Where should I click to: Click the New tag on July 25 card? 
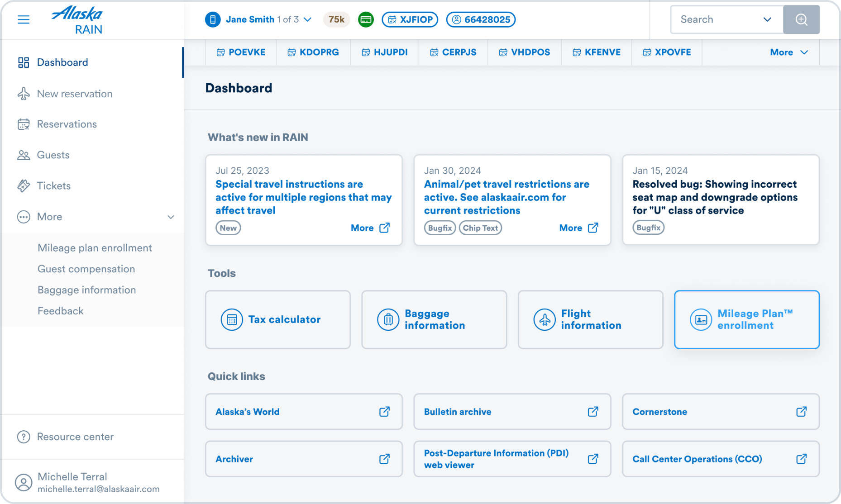click(228, 228)
